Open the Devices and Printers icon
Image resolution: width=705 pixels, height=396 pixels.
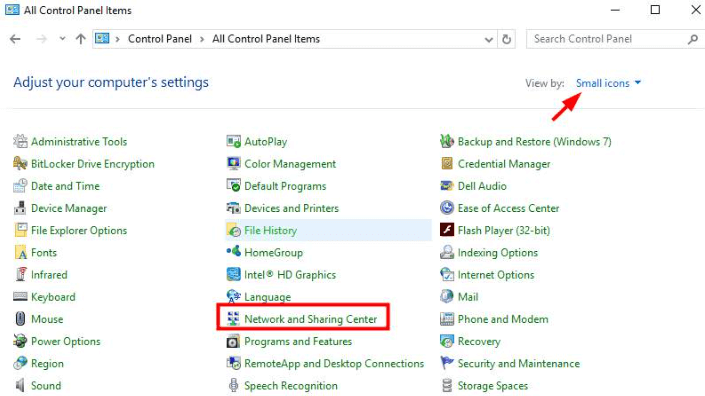pos(233,208)
